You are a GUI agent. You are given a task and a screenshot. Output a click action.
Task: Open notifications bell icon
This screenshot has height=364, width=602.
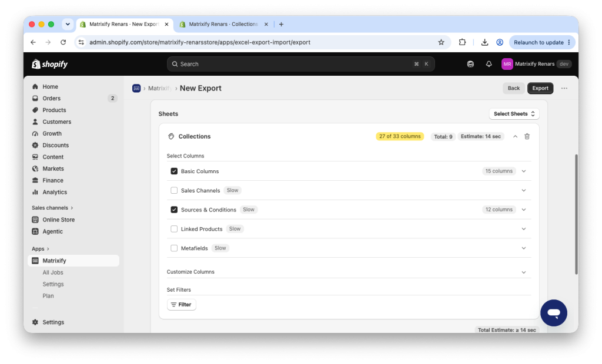click(489, 64)
